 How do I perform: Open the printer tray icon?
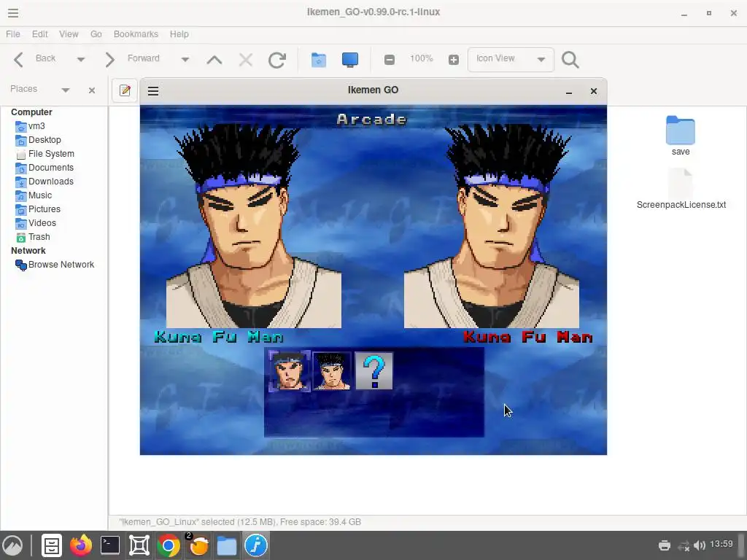665,545
